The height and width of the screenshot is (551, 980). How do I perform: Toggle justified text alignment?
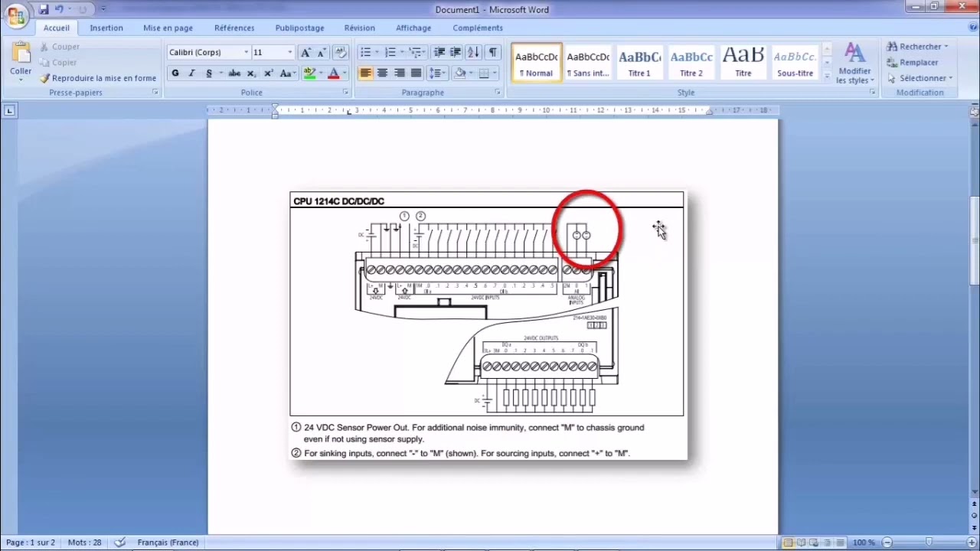coord(416,73)
